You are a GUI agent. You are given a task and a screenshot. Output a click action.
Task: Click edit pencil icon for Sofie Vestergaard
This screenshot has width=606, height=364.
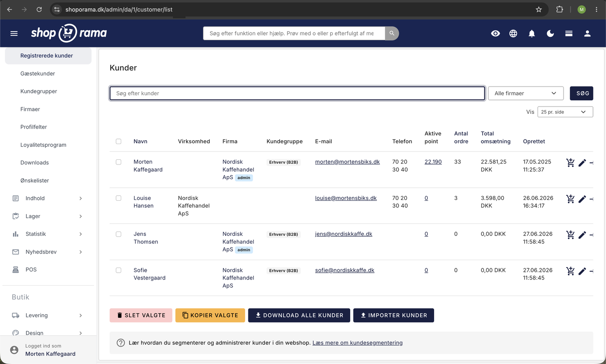tap(582, 271)
